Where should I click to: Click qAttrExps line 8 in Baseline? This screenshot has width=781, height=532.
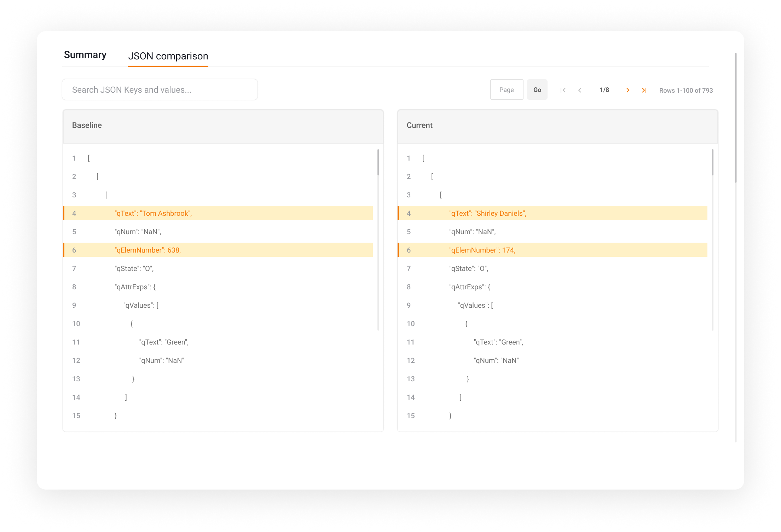click(135, 287)
